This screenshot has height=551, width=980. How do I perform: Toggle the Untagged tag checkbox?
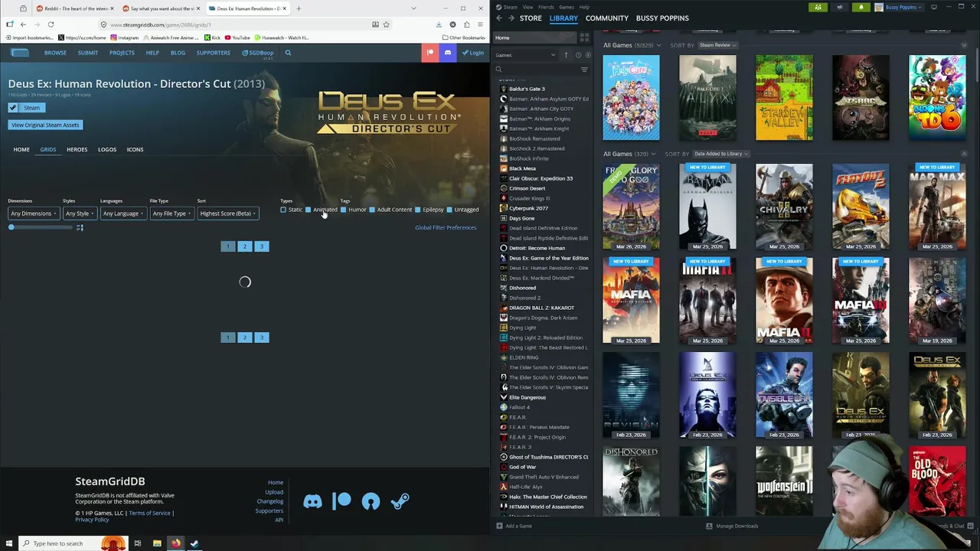(x=449, y=210)
